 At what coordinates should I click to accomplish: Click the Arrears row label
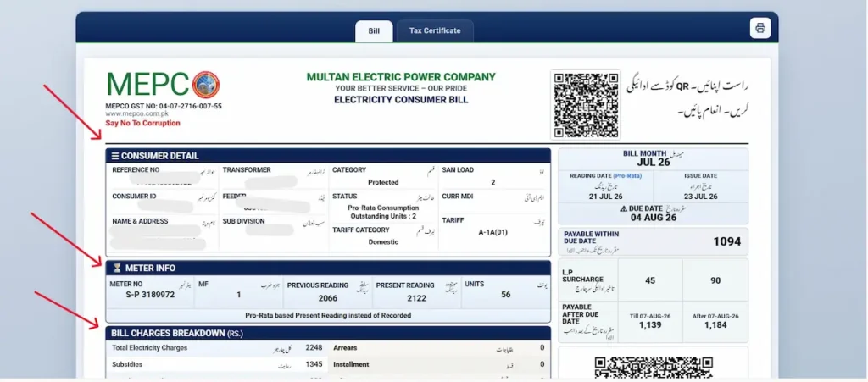pyautogui.click(x=345, y=348)
